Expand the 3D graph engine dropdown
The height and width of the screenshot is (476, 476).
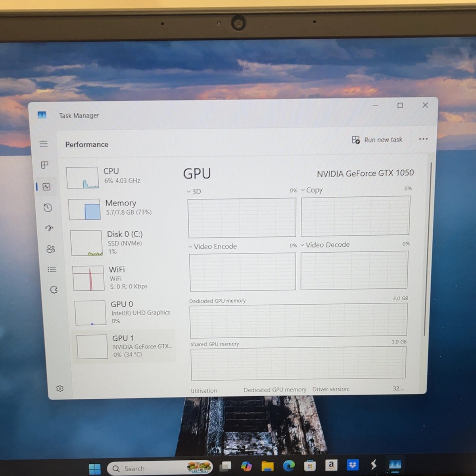tap(194, 192)
